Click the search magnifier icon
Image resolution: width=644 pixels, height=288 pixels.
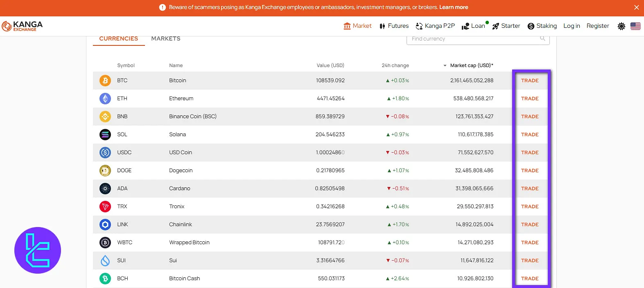(542, 38)
